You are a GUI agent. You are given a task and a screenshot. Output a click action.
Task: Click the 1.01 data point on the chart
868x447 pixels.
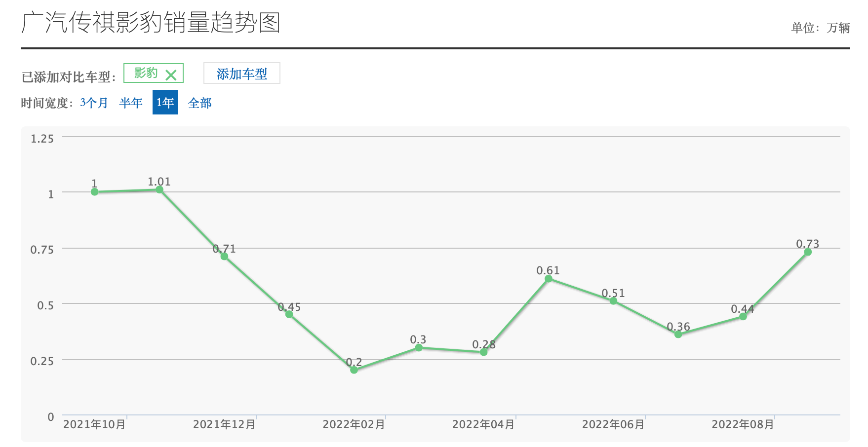click(x=159, y=190)
